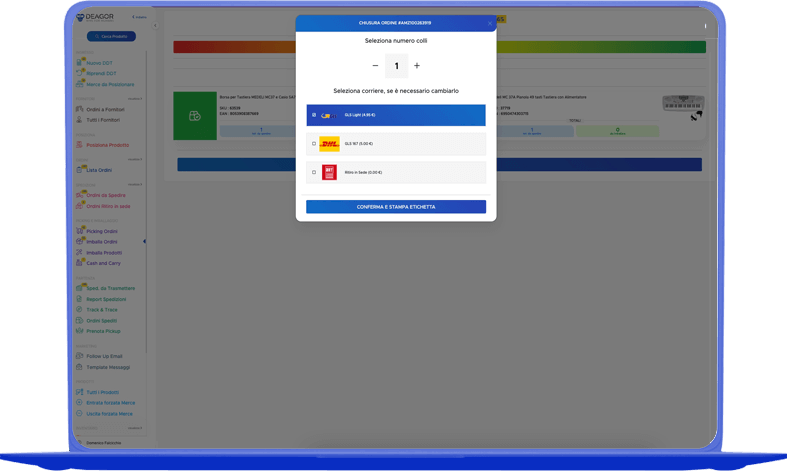Click the Cerca Prodotto search button
Screen dimensions: 787x471
(x=111, y=36)
